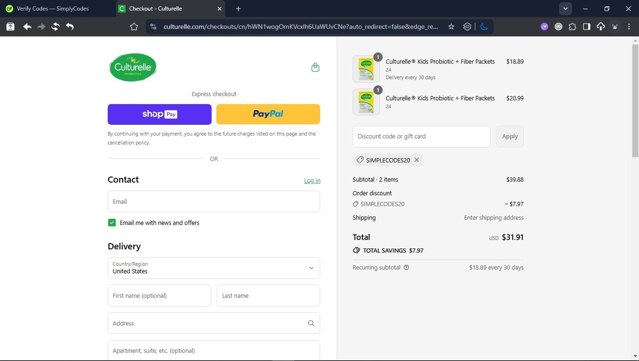Screen dimensions: 639x361
Task: Click the Total $31.91 amount
Action: [x=513, y=237]
